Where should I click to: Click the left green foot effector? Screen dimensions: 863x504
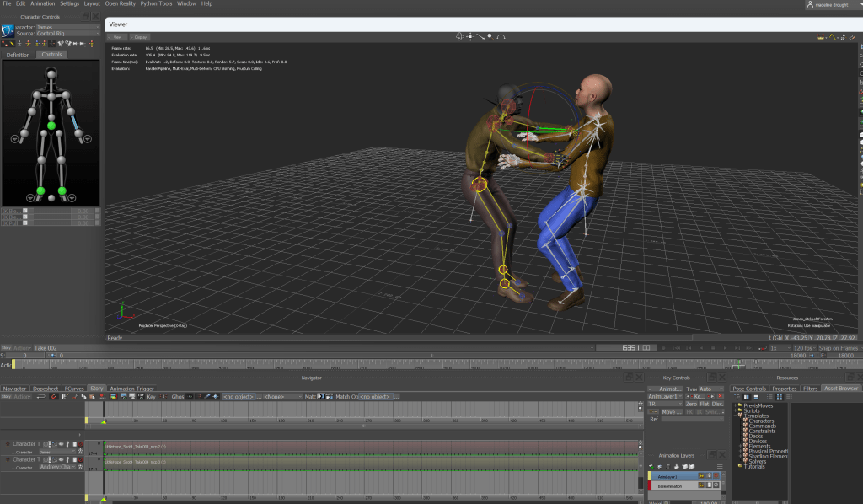coord(40,191)
